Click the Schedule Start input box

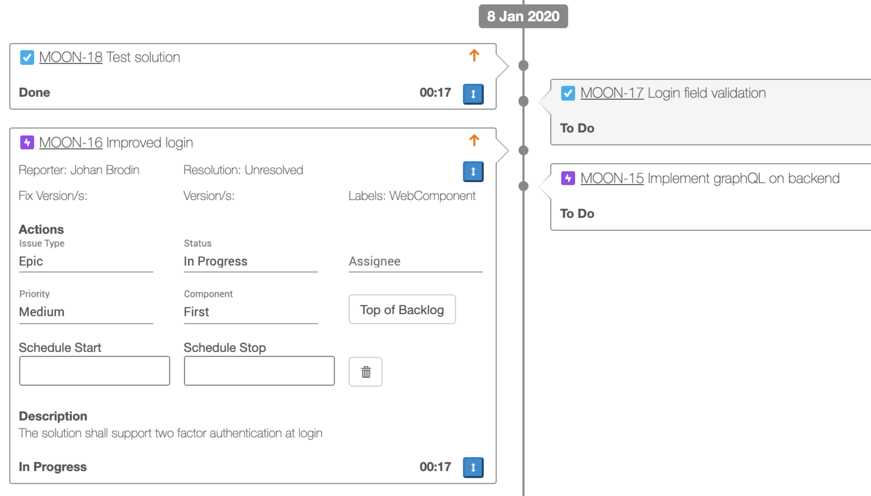coord(94,371)
